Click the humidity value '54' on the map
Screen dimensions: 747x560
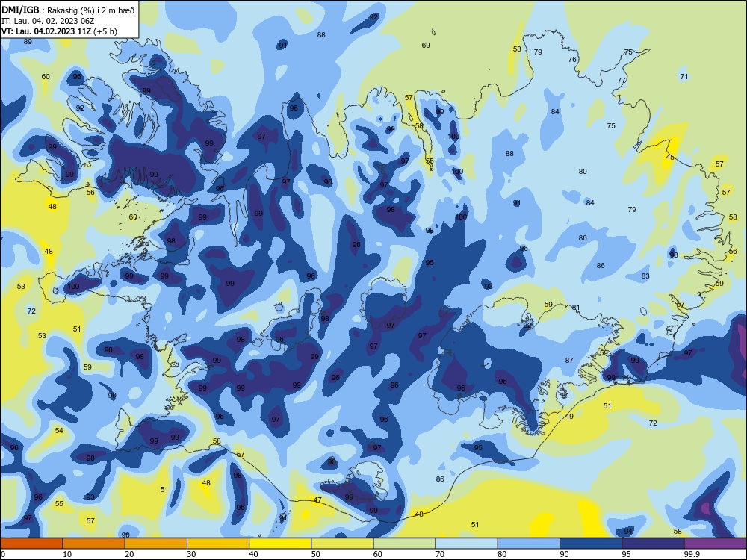point(59,431)
